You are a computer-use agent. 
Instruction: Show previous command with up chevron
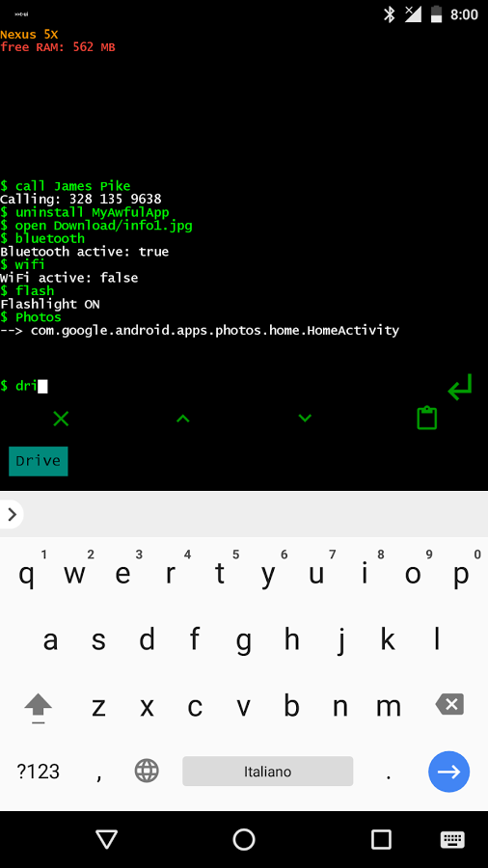click(182, 419)
